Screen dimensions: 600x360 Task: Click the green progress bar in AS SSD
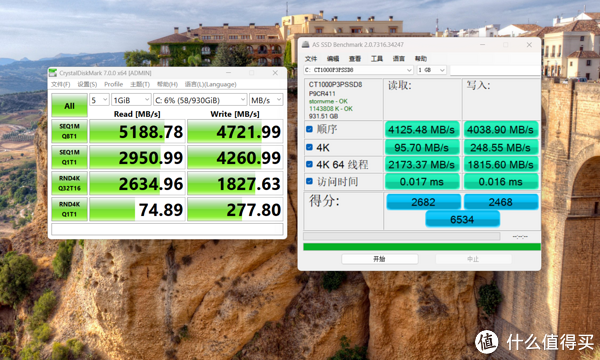click(422, 247)
